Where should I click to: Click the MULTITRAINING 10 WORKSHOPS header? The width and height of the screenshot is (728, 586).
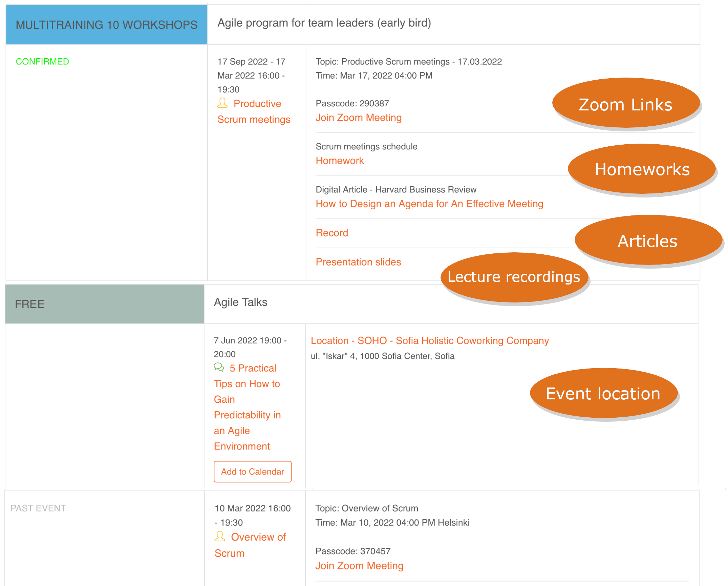(x=107, y=25)
